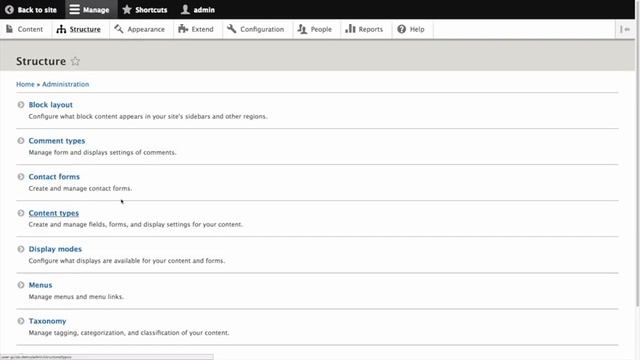Open the People menu item
This screenshot has width=640, height=360.
(x=315, y=29)
